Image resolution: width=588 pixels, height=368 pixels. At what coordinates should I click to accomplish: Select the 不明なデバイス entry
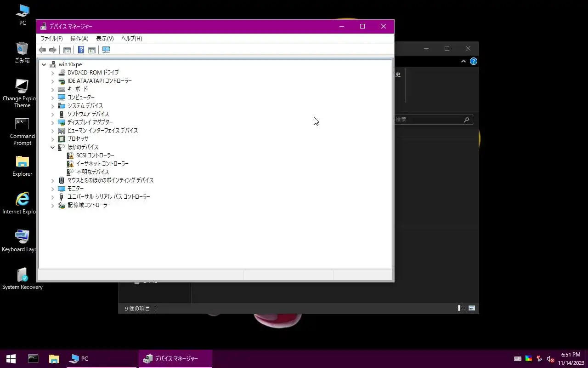[x=92, y=172]
